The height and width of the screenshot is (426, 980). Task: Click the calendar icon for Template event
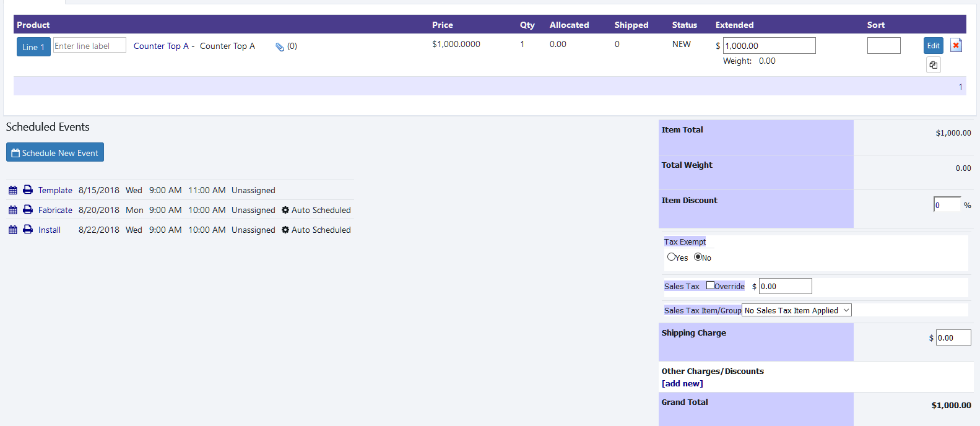pos(12,190)
